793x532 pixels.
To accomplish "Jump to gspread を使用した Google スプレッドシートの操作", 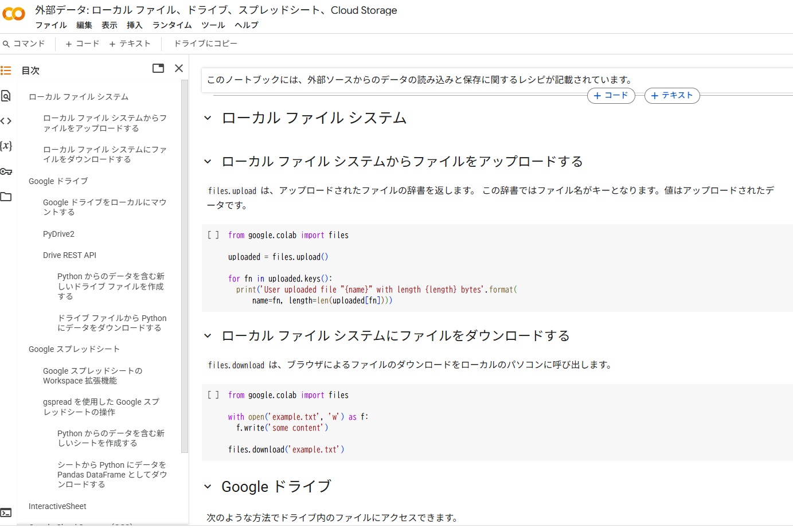I will coord(101,407).
